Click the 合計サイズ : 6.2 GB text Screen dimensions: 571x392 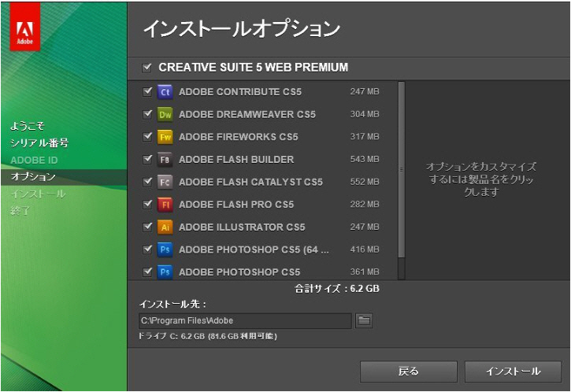point(337,289)
